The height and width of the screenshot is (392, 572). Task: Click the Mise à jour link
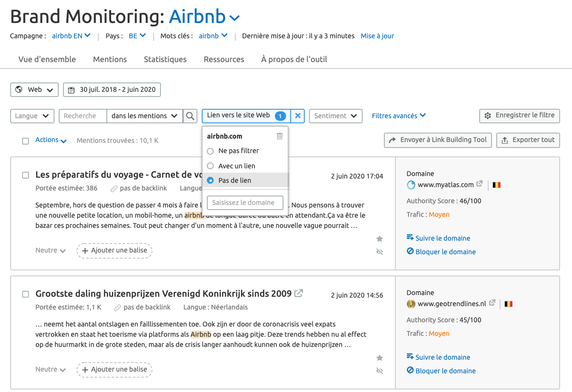[377, 36]
